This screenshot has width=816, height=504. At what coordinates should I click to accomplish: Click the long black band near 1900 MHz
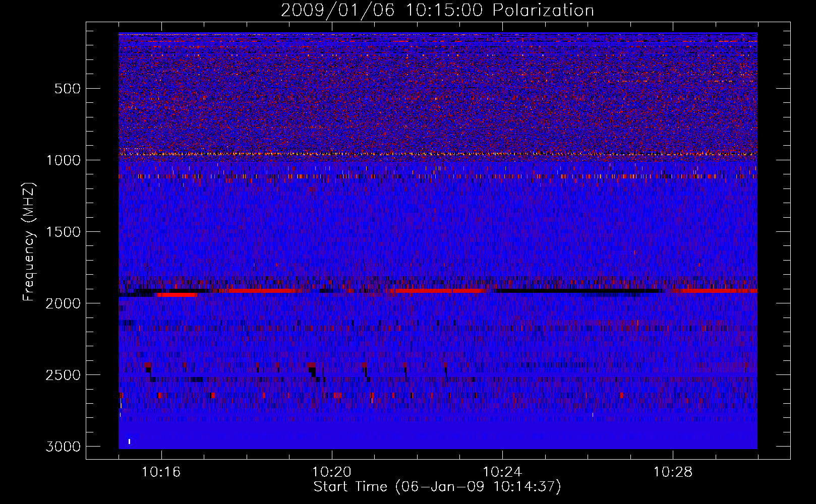point(577,291)
